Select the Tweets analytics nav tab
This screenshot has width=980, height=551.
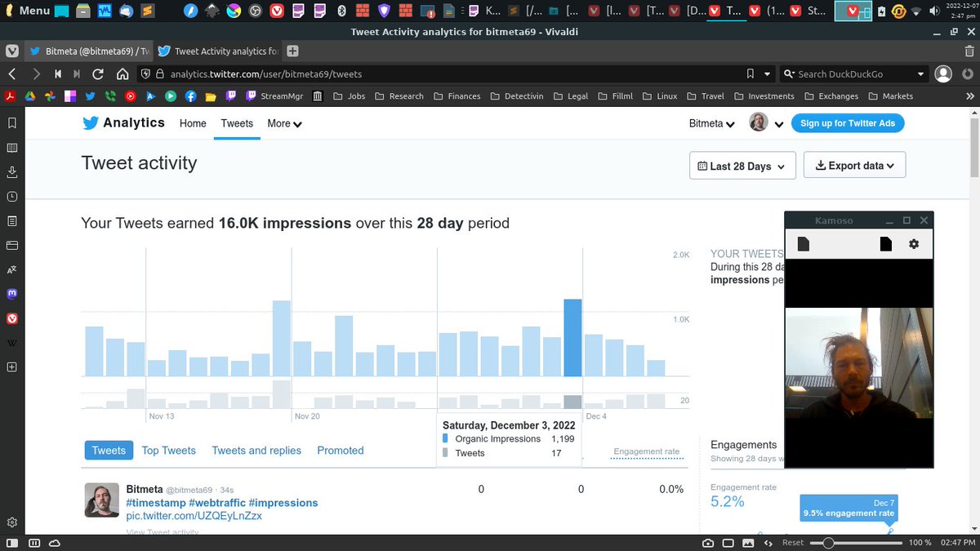[x=237, y=123]
